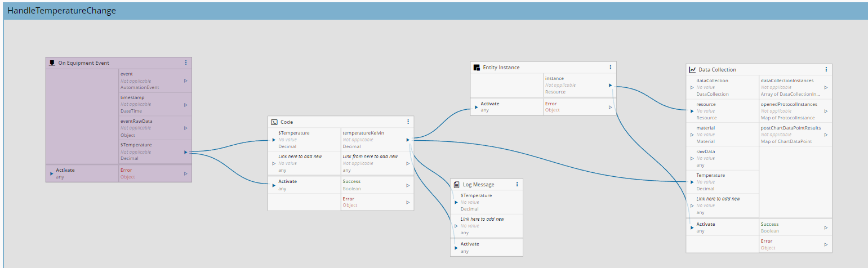Click 'Link here to add new' in Data Collection
The height and width of the screenshot is (268, 868).
tap(718, 199)
